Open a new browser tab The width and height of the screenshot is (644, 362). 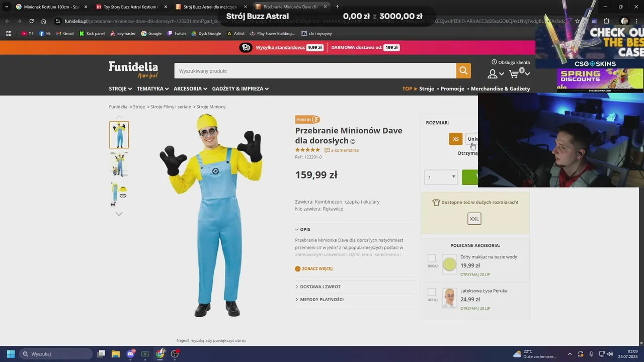pos(337,7)
